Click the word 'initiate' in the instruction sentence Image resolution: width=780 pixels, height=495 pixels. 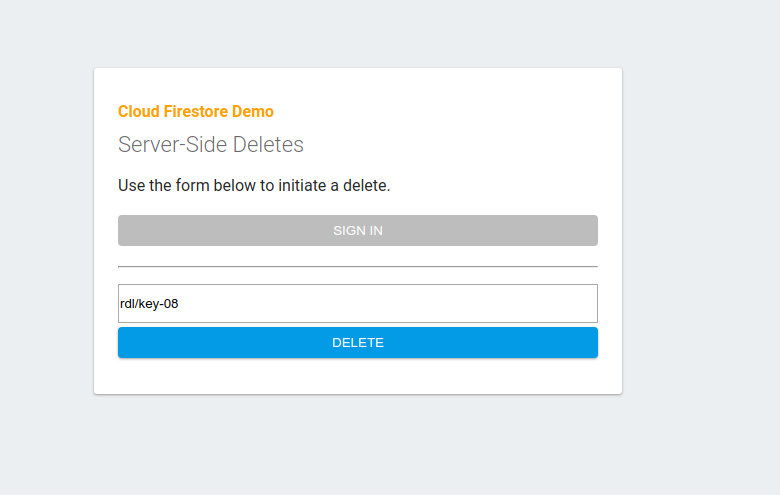coord(302,186)
